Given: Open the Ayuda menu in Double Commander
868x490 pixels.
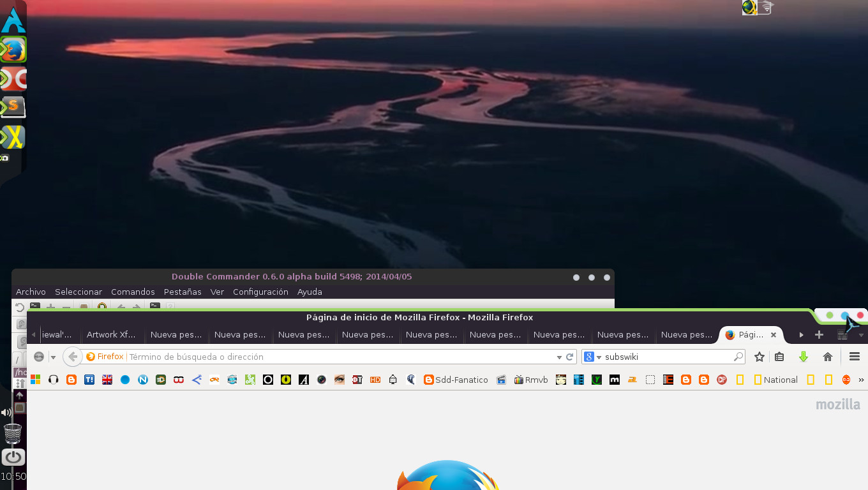Looking at the screenshot, I should (x=310, y=292).
